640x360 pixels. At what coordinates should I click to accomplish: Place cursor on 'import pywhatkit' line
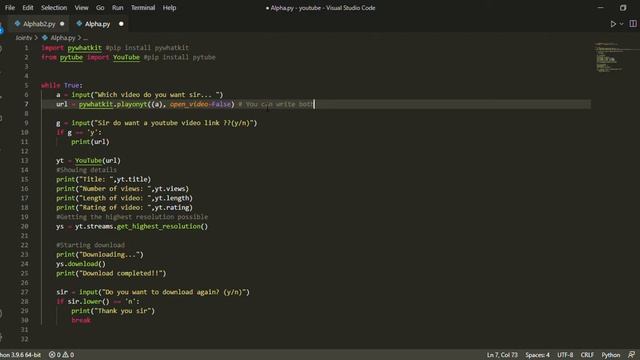pyautogui.click(x=115, y=48)
